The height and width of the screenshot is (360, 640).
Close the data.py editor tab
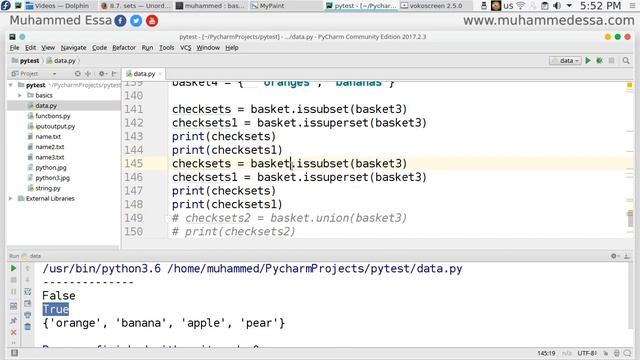[x=160, y=74]
